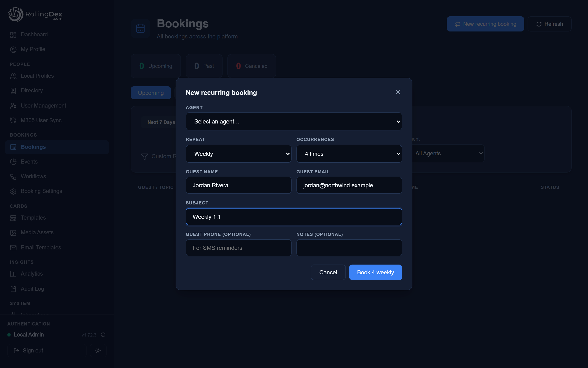Click the Notes input field
Image resolution: width=588 pixels, height=368 pixels.
(349, 248)
